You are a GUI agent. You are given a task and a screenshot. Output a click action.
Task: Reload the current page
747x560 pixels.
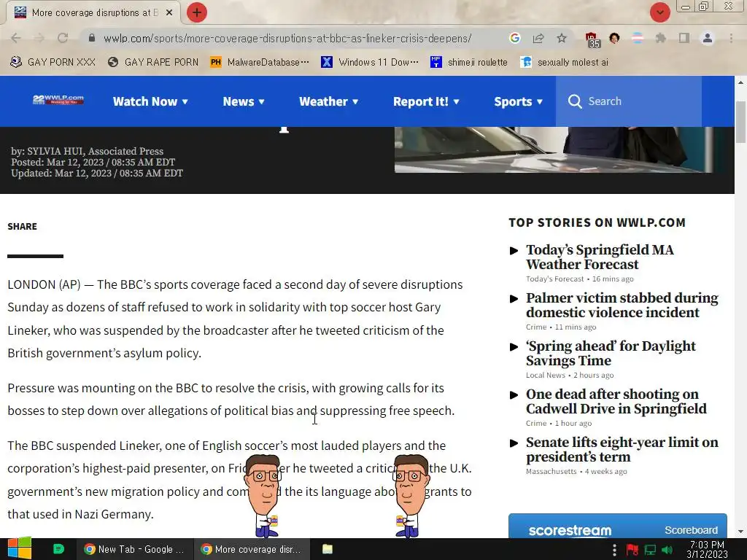tap(63, 38)
